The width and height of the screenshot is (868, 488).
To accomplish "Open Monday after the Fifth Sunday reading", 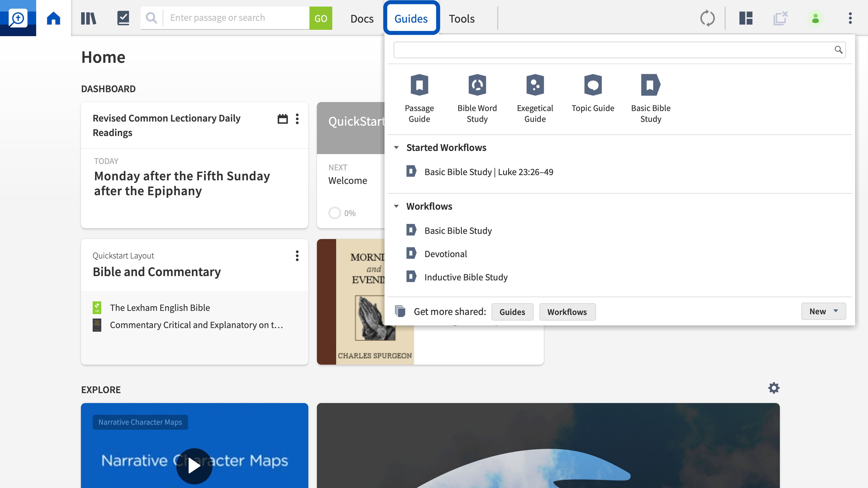I will (182, 183).
